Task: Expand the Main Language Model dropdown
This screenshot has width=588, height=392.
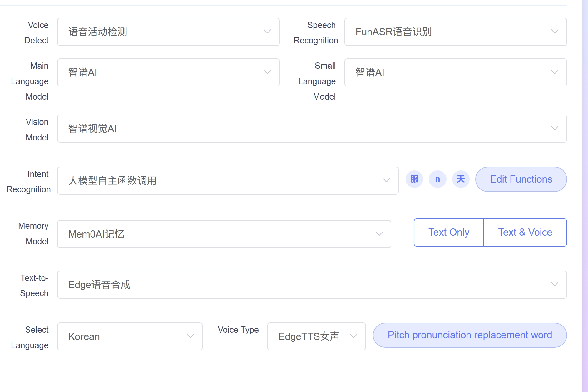Action: 168,72
